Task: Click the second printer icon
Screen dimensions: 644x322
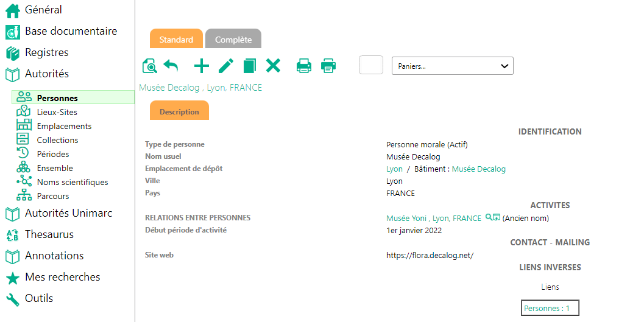Action: (328, 66)
